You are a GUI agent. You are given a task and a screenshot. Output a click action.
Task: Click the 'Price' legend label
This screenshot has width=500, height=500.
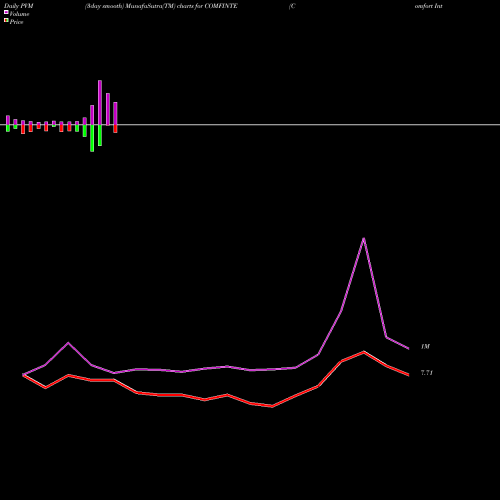tap(16, 22)
